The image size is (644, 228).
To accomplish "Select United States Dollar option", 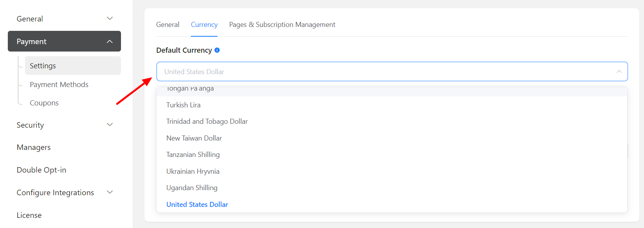I will point(197,205).
